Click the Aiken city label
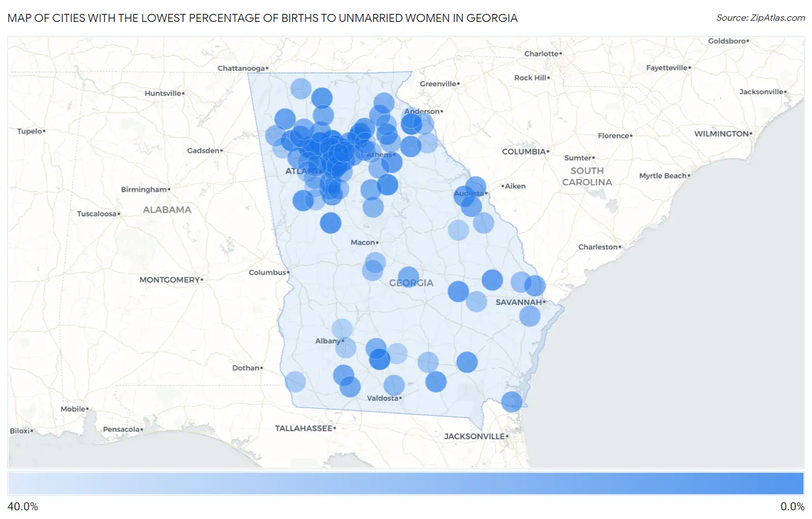This screenshot has height=519, width=812. (515, 186)
